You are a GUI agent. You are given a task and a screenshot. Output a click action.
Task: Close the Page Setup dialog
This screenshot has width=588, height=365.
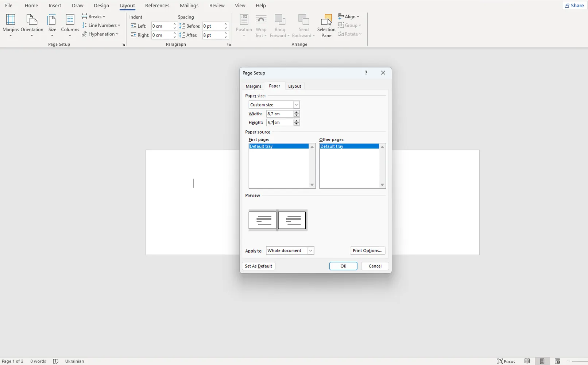(383, 73)
